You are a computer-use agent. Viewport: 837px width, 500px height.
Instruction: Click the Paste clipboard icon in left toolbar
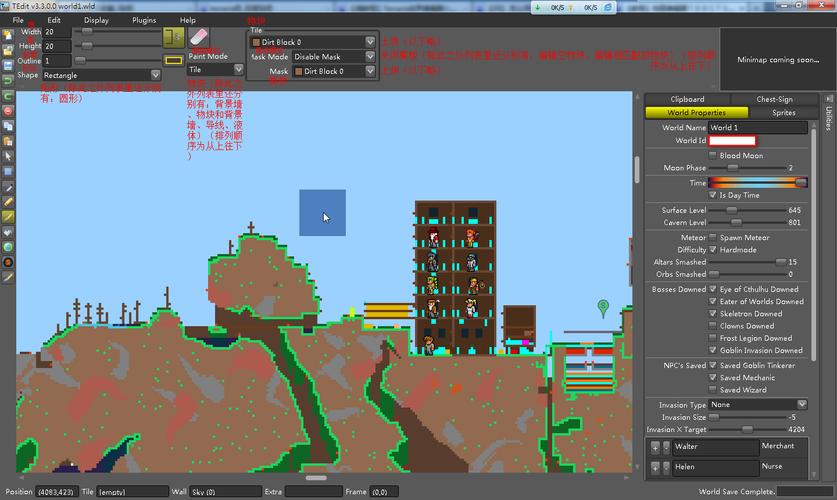click(7, 141)
